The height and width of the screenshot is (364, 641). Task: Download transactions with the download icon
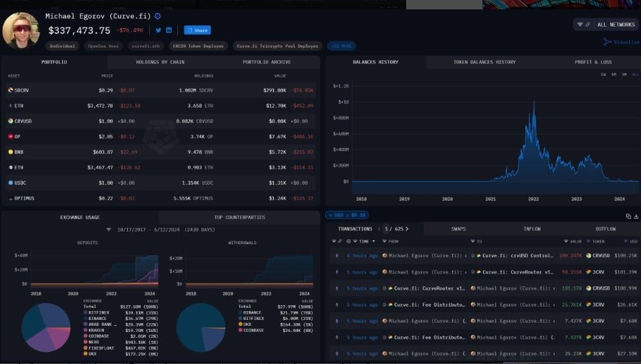click(x=636, y=216)
